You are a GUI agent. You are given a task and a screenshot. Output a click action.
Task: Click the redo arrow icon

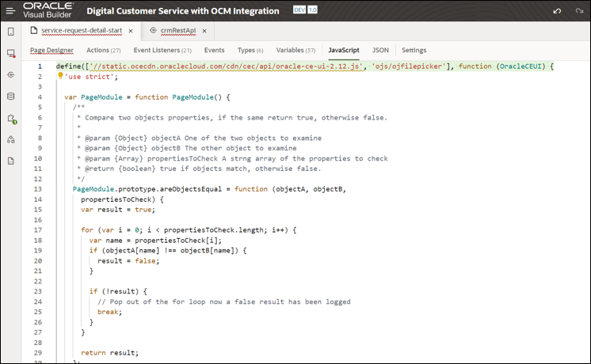pos(579,11)
